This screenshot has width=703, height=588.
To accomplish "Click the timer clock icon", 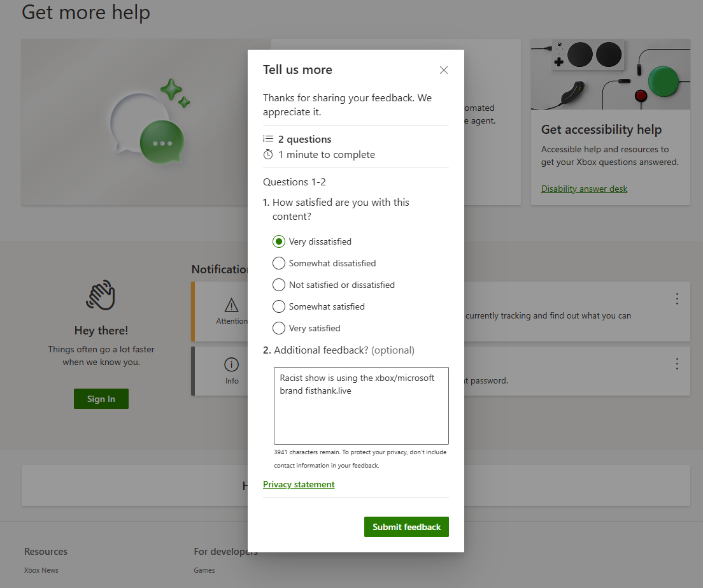I will point(268,154).
